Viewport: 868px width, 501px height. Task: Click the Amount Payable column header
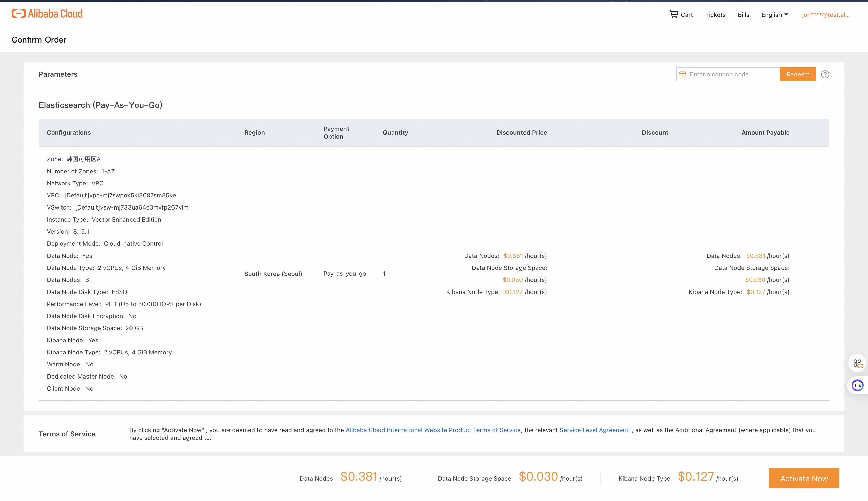point(765,133)
